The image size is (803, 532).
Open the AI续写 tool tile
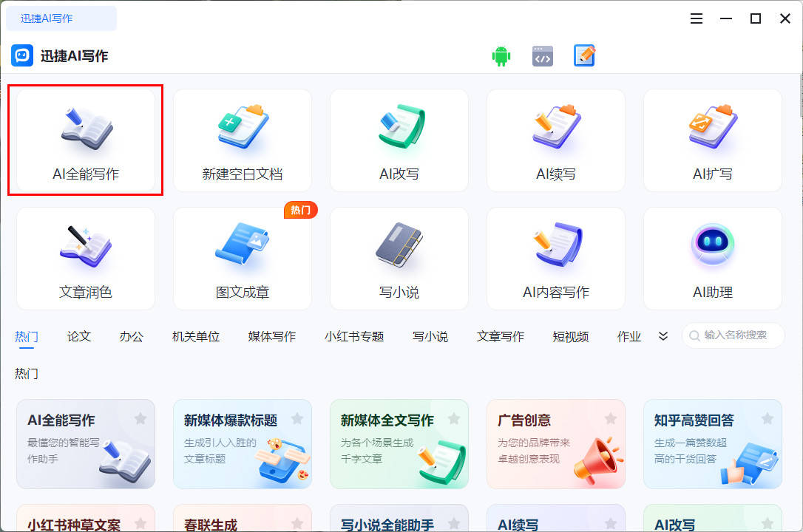(x=556, y=140)
